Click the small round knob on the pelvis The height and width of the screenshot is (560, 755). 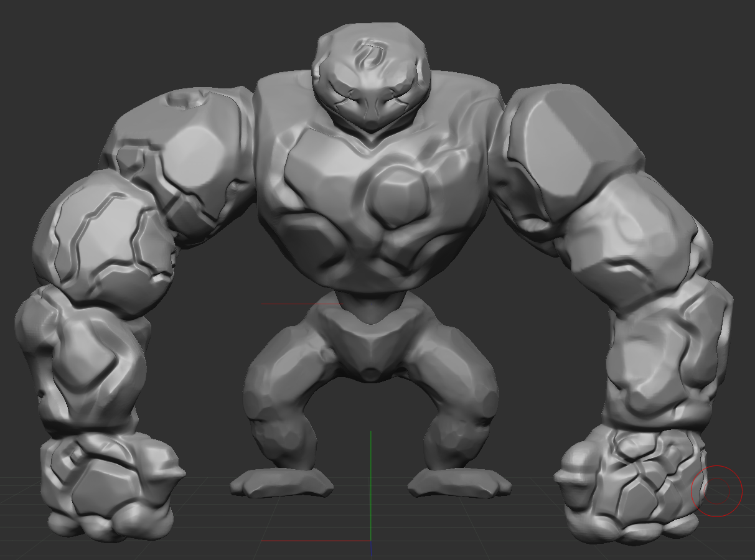(x=371, y=374)
